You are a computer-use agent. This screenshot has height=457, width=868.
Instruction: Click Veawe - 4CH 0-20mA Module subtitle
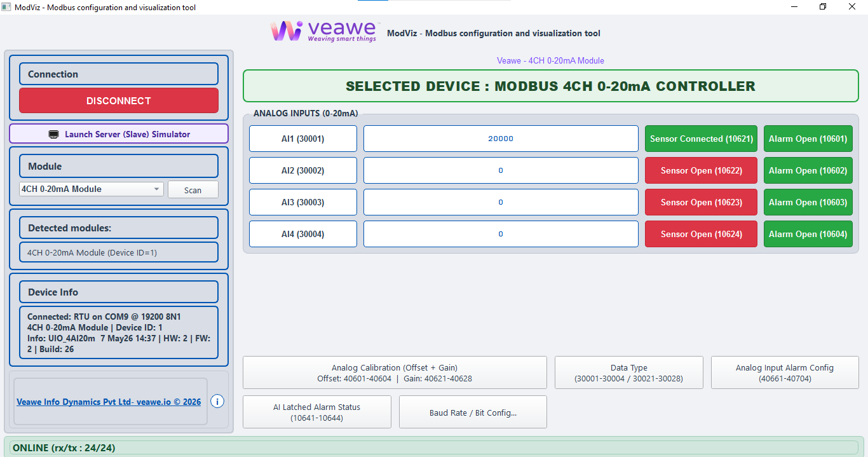click(550, 60)
